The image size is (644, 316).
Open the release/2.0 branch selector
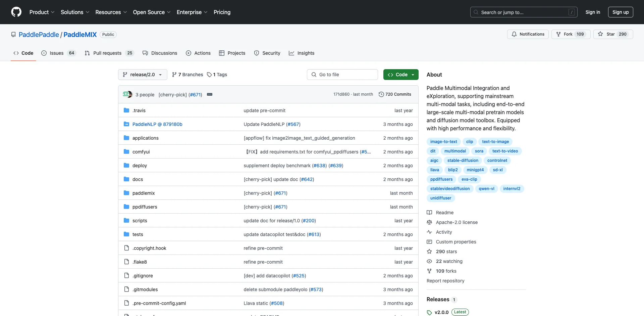tap(143, 75)
